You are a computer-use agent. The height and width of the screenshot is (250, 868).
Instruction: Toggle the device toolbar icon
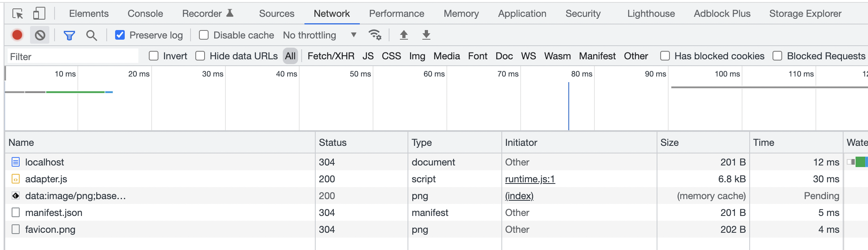pos(39,14)
